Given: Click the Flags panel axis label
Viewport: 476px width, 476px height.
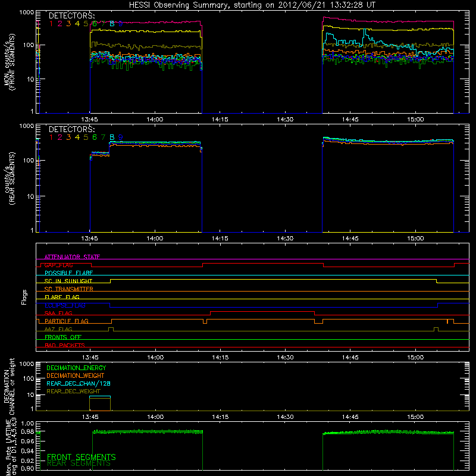Looking at the screenshot, I should 24,297.
